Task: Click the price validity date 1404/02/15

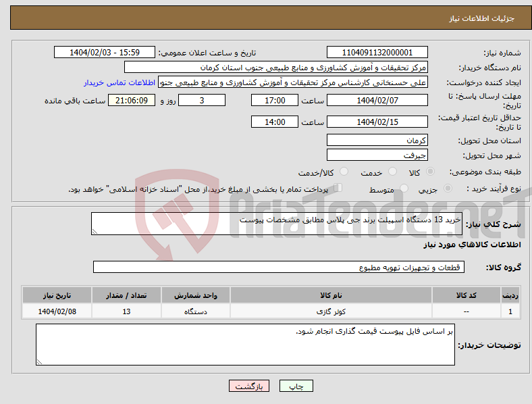Action: pyautogui.click(x=377, y=122)
